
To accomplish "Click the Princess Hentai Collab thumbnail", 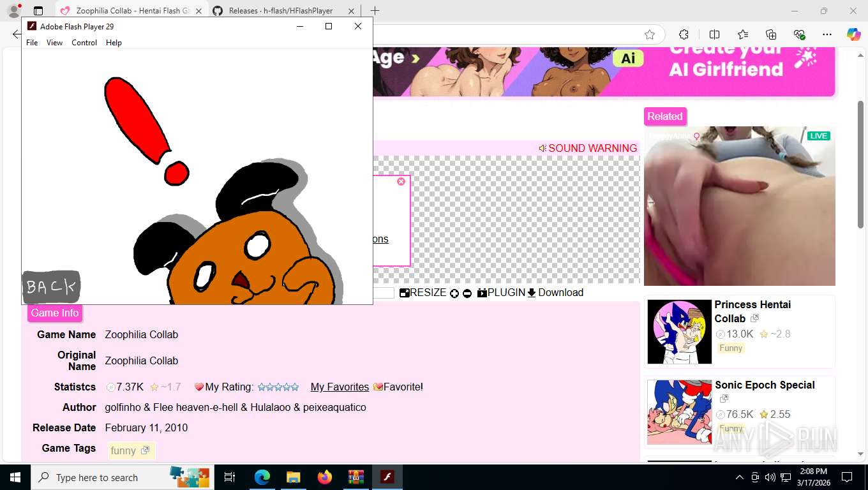I will click(680, 332).
